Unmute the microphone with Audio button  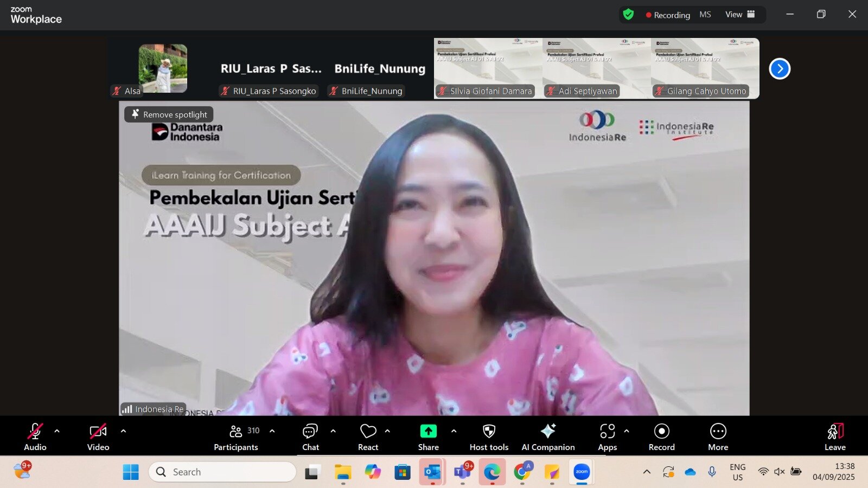point(35,437)
